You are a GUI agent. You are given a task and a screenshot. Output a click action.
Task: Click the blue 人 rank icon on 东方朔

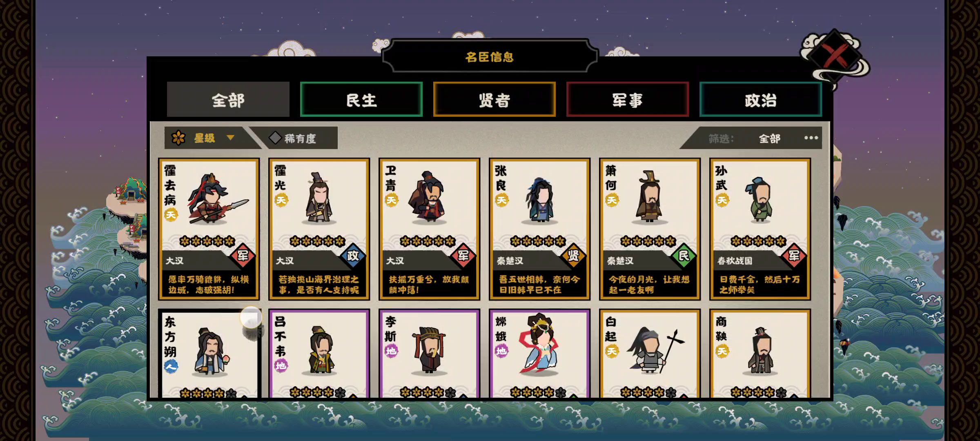click(x=171, y=366)
